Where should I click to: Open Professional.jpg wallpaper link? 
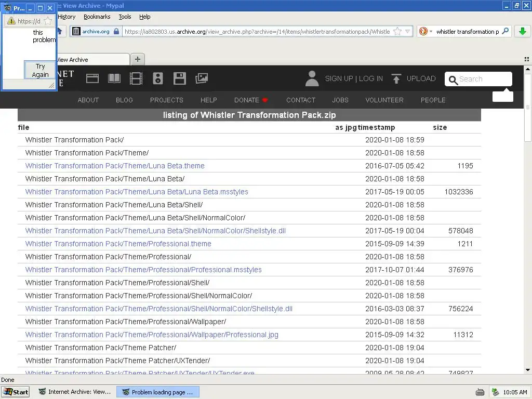pos(152,335)
